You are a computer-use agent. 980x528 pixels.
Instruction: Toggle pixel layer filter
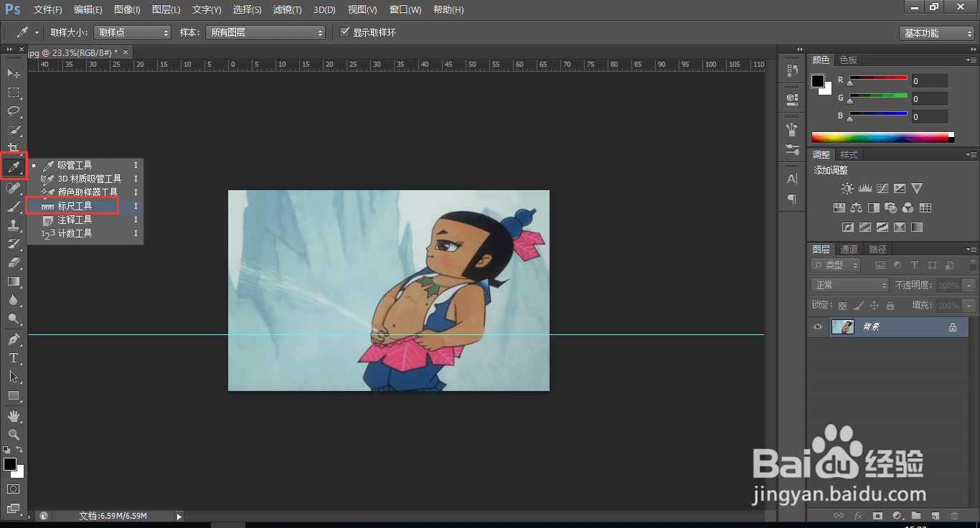[880, 265]
